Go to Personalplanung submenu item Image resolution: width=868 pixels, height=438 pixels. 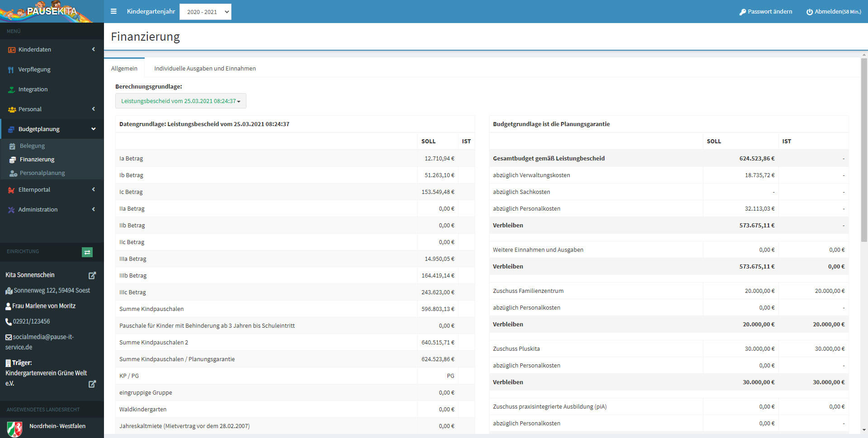pyautogui.click(x=42, y=173)
